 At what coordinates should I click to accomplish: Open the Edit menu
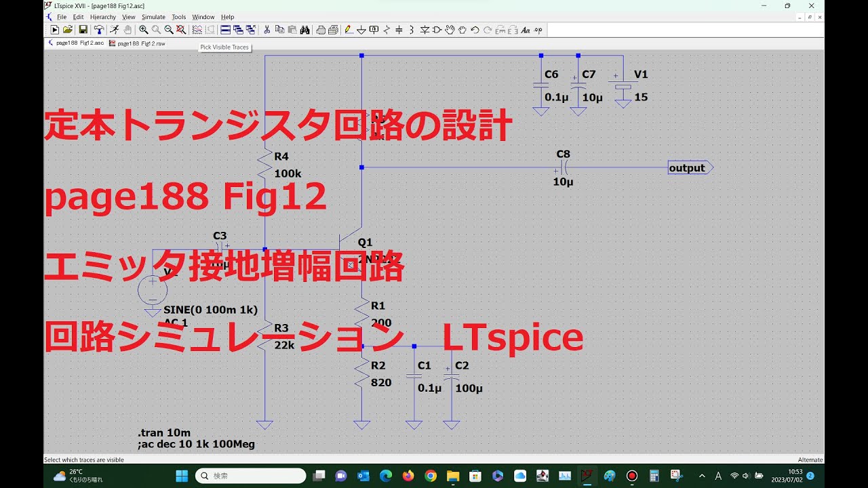78,17
